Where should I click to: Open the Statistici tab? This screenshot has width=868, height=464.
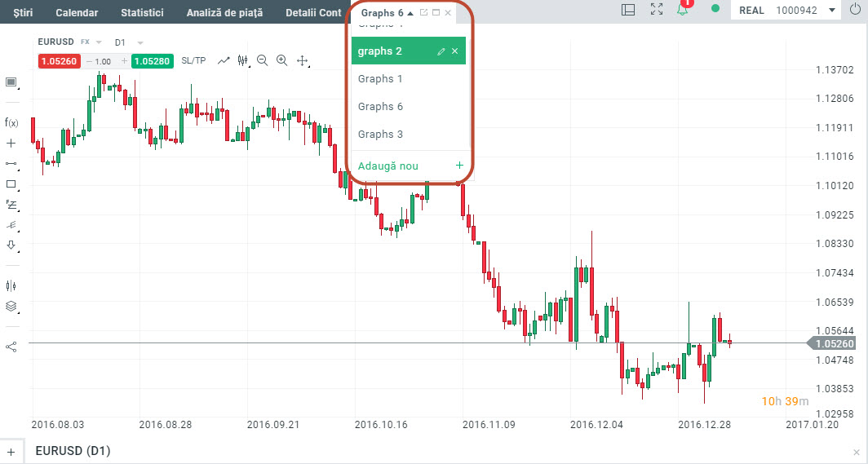coord(142,12)
